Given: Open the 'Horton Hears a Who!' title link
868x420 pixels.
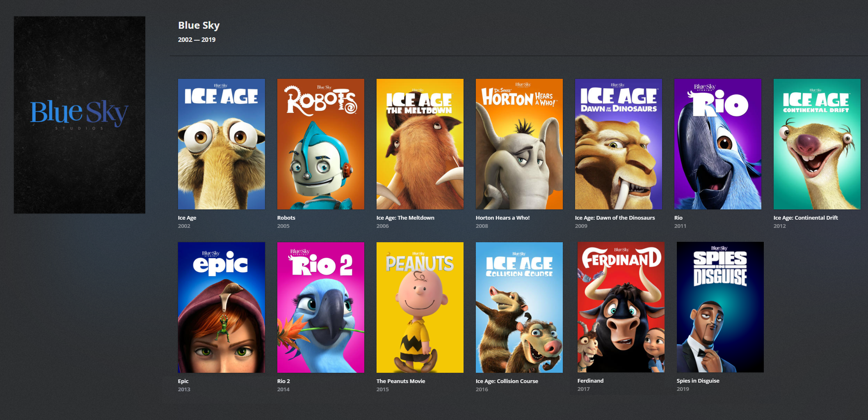Looking at the screenshot, I should pyautogui.click(x=503, y=218).
